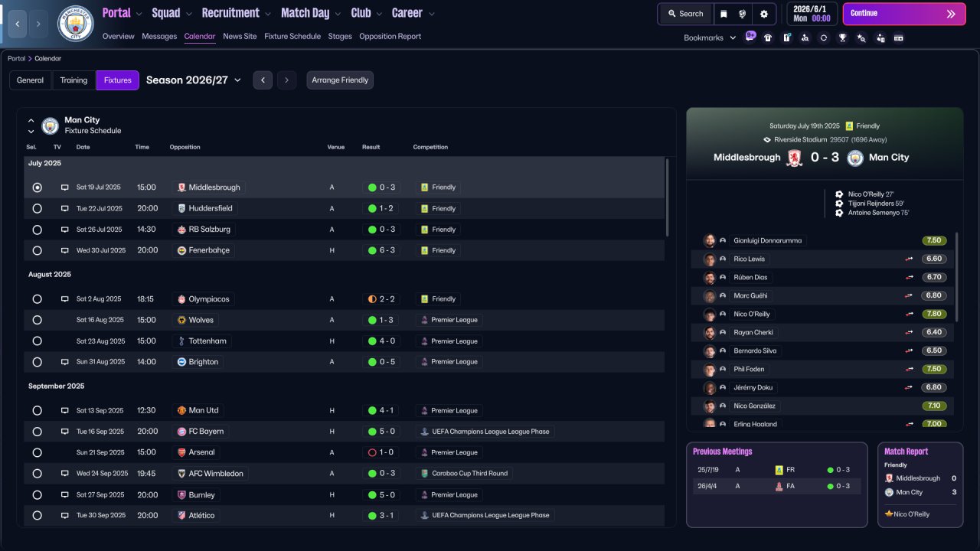Viewport: 980px width, 551px height.
Task: Open the refresh arrows bookmark icon
Action: tap(824, 37)
